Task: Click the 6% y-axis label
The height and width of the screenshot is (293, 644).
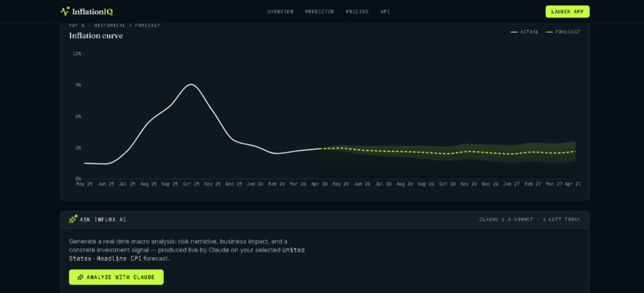Action: pos(78,117)
